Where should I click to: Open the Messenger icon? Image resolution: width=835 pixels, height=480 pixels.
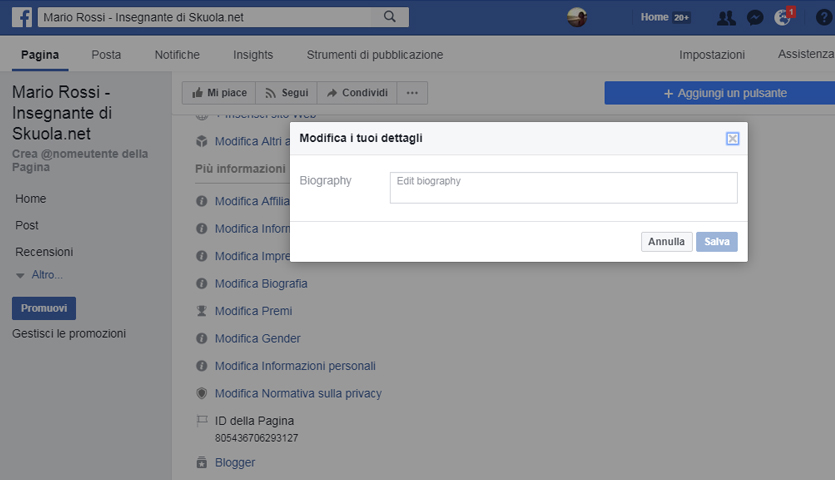(755, 17)
